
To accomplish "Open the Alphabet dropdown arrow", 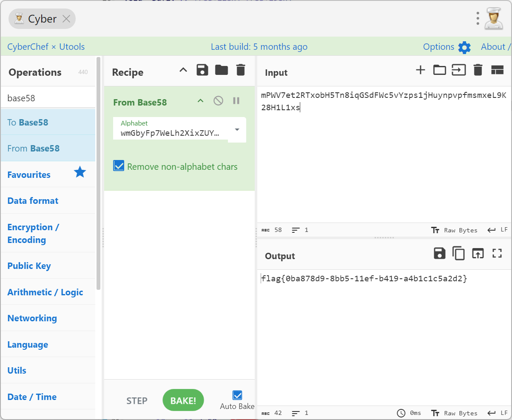I will point(237,130).
